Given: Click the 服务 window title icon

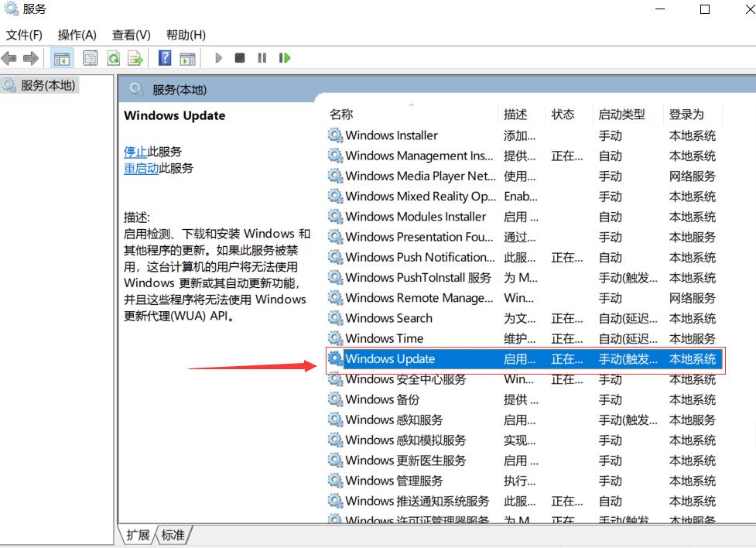Looking at the screenshot, I should 11,9.
